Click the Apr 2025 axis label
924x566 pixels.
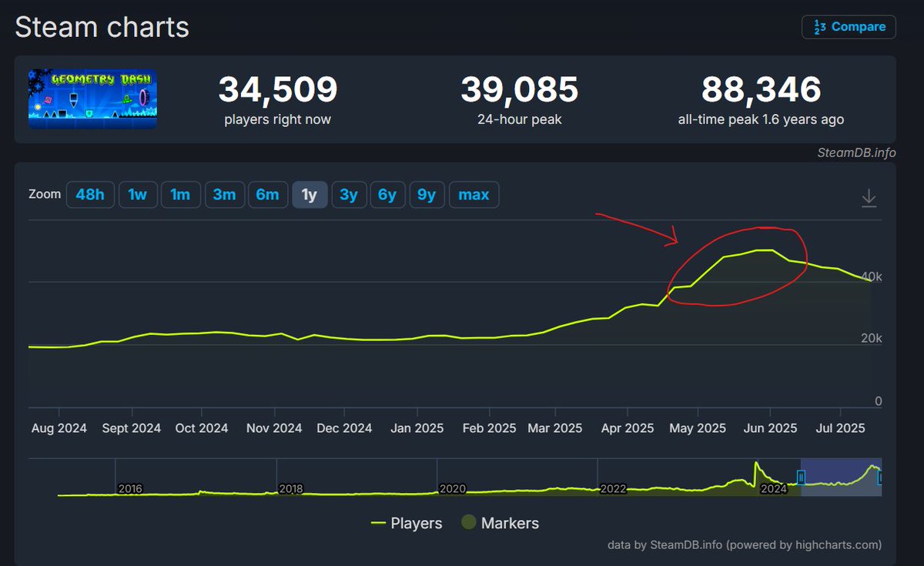coord(626,428)
